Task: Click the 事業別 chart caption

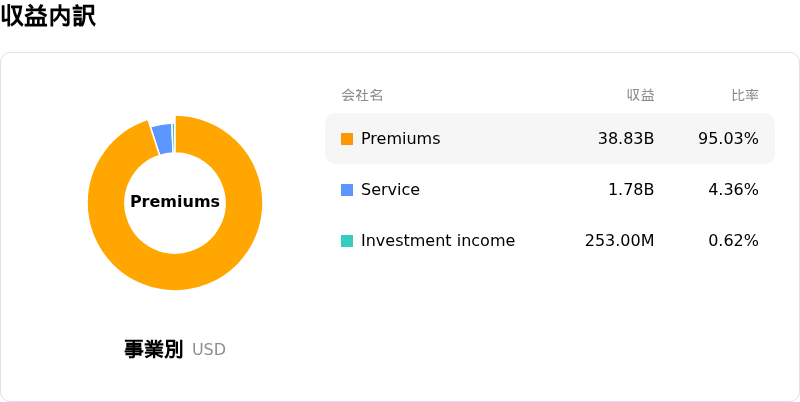Action: (x=153, y=349)
